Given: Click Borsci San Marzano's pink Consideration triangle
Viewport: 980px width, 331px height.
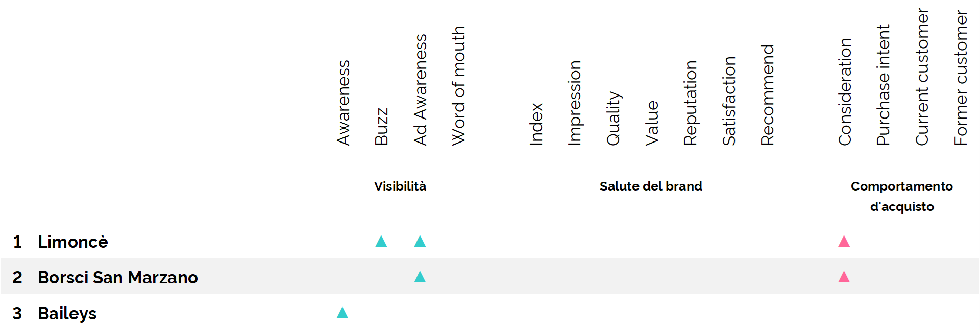Looking at the screenshot, I should click(x=844, y=277).
